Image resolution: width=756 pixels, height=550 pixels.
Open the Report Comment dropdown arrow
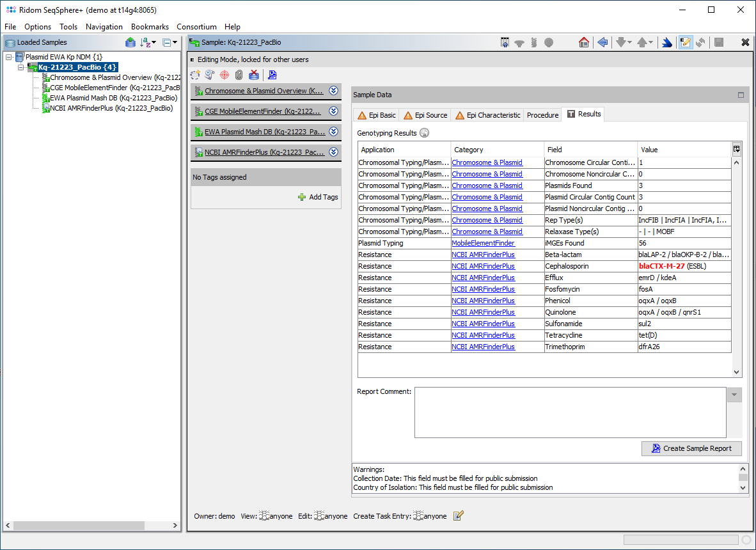tap(735, 395)
